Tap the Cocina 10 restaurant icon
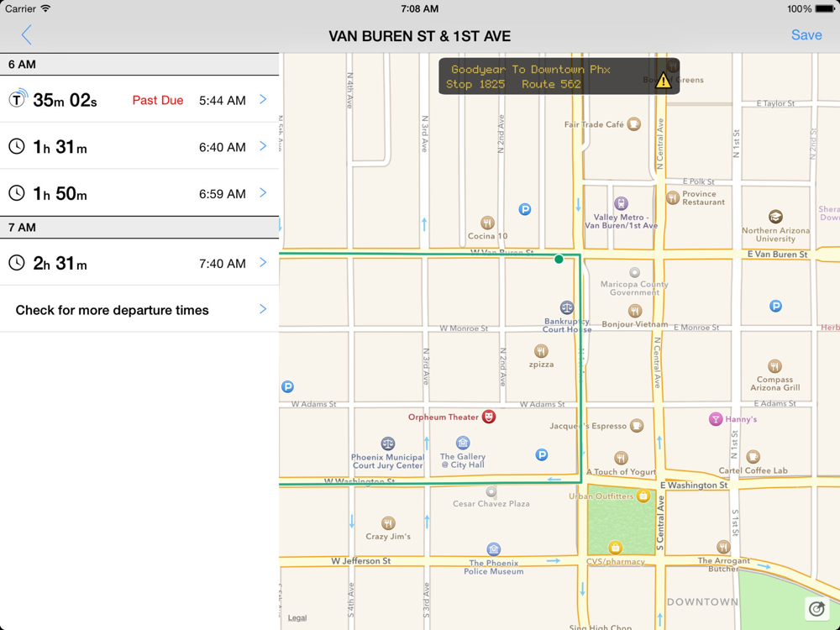The width and height of the screenshot is (840, 630). coord(487,223)
